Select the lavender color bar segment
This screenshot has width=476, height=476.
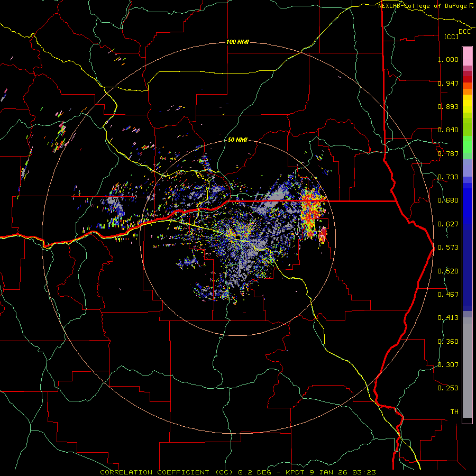point(467,168)
